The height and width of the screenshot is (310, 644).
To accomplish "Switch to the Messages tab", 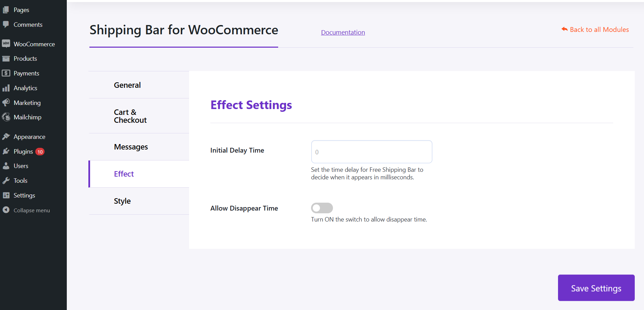I will tap(131, 147).
